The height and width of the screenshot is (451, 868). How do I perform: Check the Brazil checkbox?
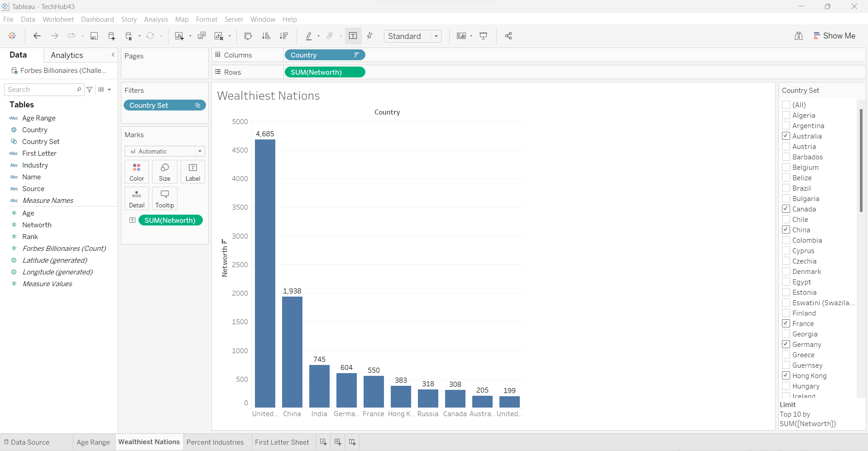(x=786, y=188)
